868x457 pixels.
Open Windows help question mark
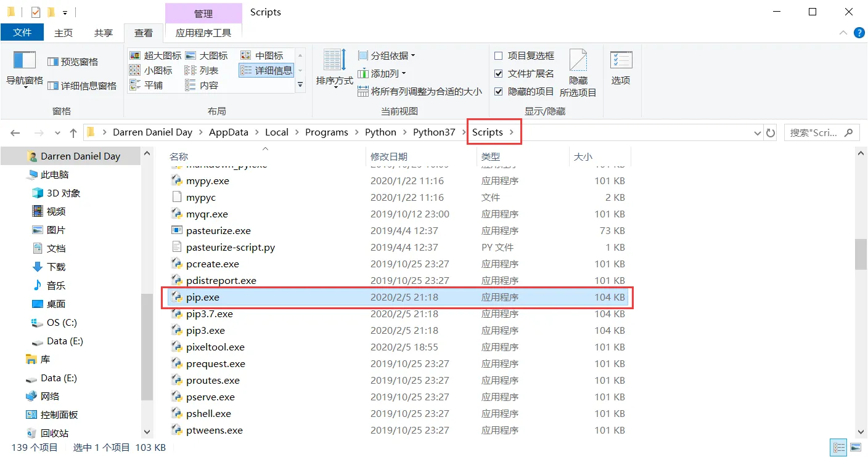tap(859, 33)
